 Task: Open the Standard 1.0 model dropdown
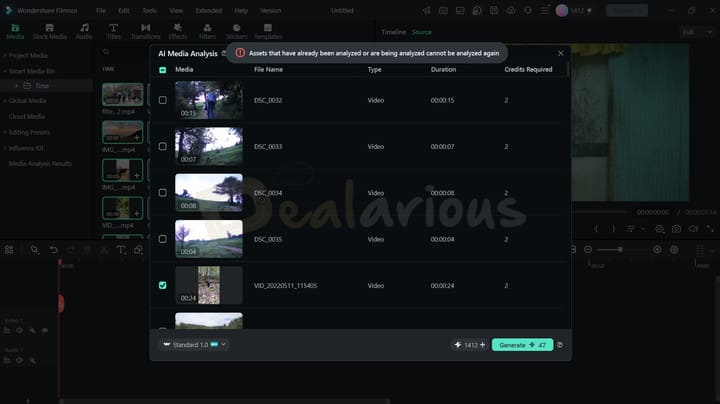[195, 345]
